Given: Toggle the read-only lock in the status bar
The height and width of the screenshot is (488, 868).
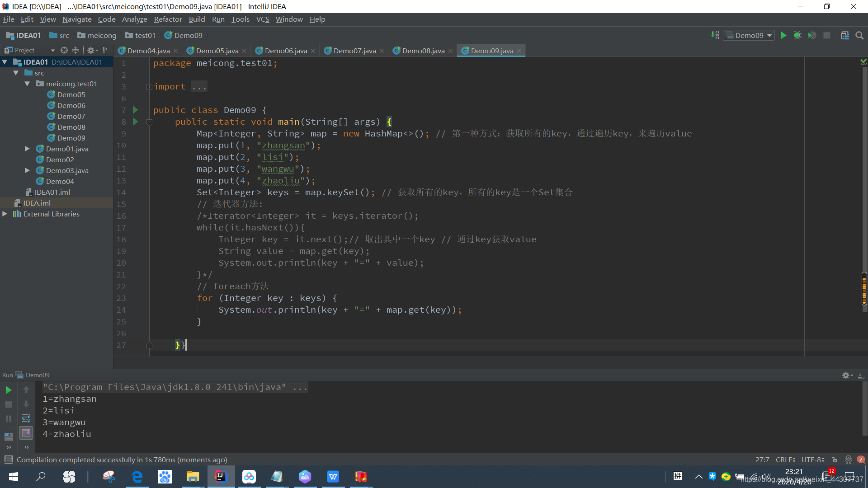Looking at the screenshot, I should [835, 460].
